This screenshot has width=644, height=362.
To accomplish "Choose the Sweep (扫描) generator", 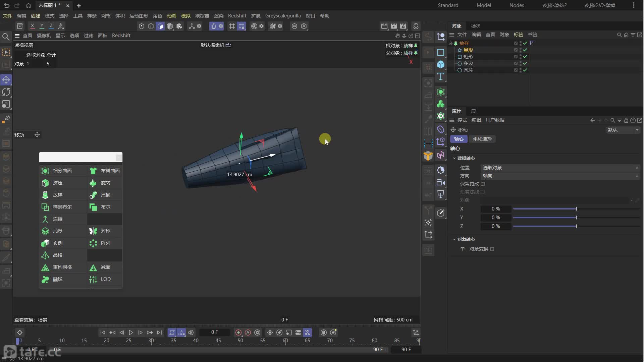I will [x=105, y=195].
